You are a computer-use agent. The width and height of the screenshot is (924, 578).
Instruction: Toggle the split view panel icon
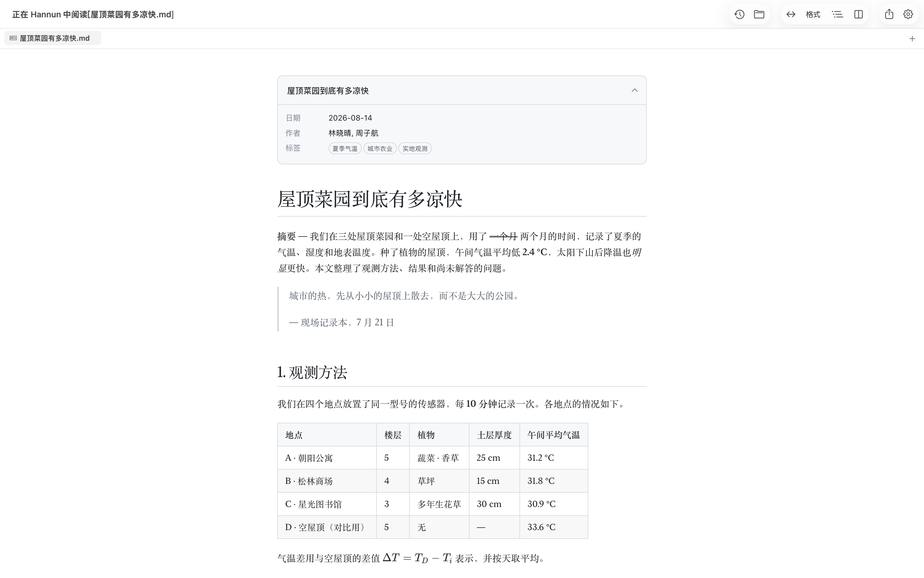tap(859, 15)
